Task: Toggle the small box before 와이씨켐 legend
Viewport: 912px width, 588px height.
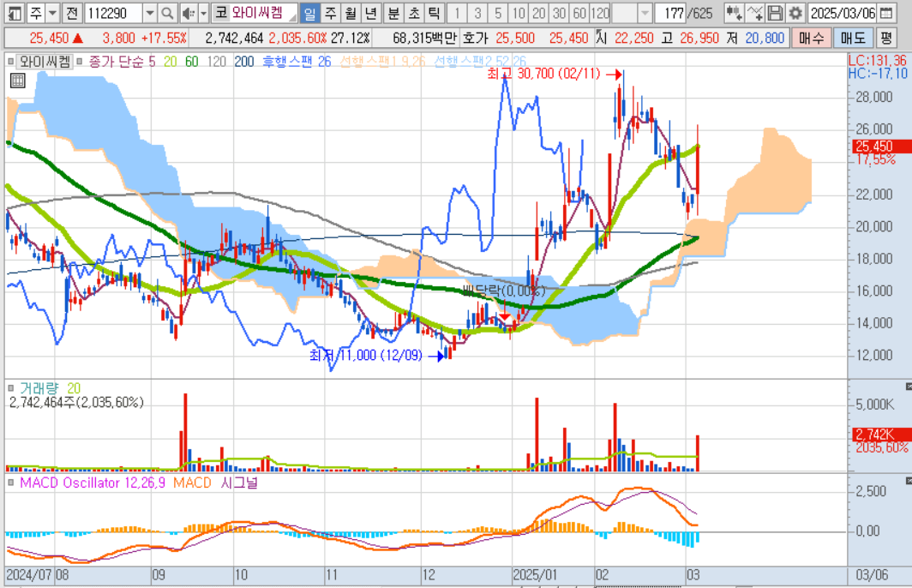Action: pyautogui.click(x=10, y=61)
